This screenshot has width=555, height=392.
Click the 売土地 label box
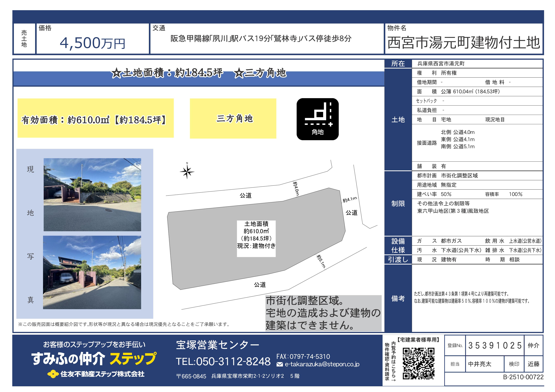[24, 39]
